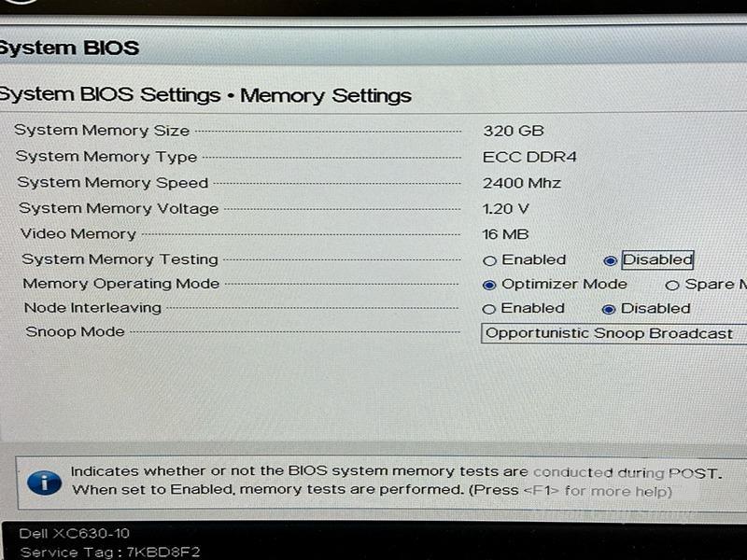Viewport: 747px width, 560px height.
Task: Click the System Memory Type ECC DDR4 value
Action: click(529, 157)
